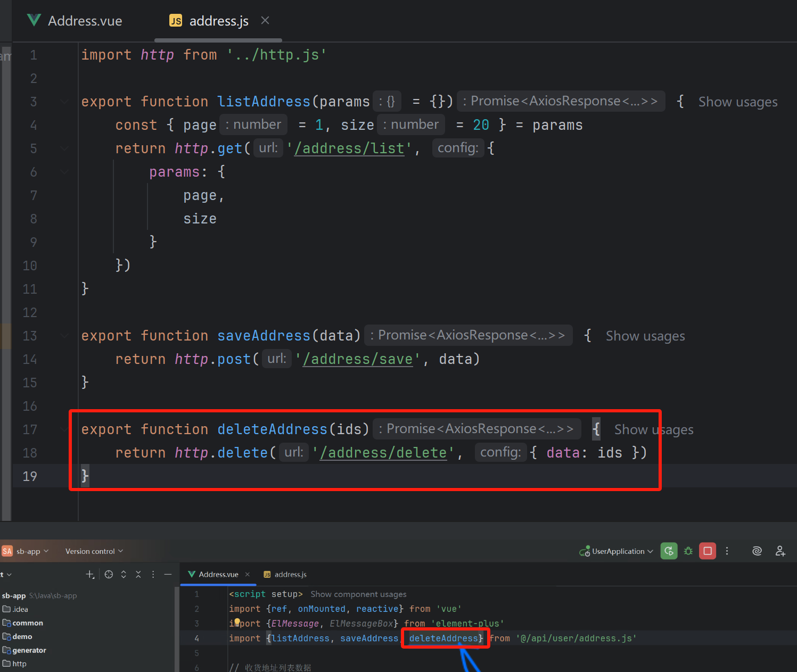797x672 pixels.
Task: Click Show usages next to deleteAddress
Action: (x=654, y=429)
